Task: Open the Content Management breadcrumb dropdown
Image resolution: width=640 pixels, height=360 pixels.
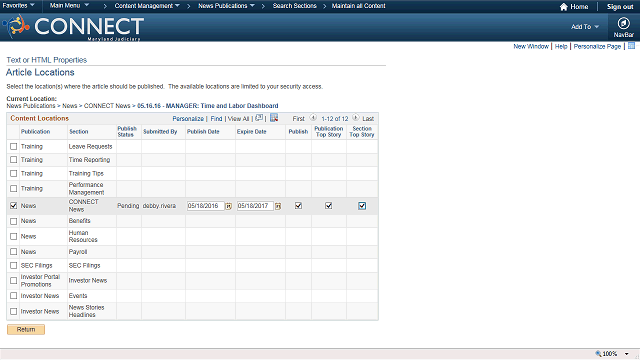Action: pyautogui.click(x=147, y=6)
